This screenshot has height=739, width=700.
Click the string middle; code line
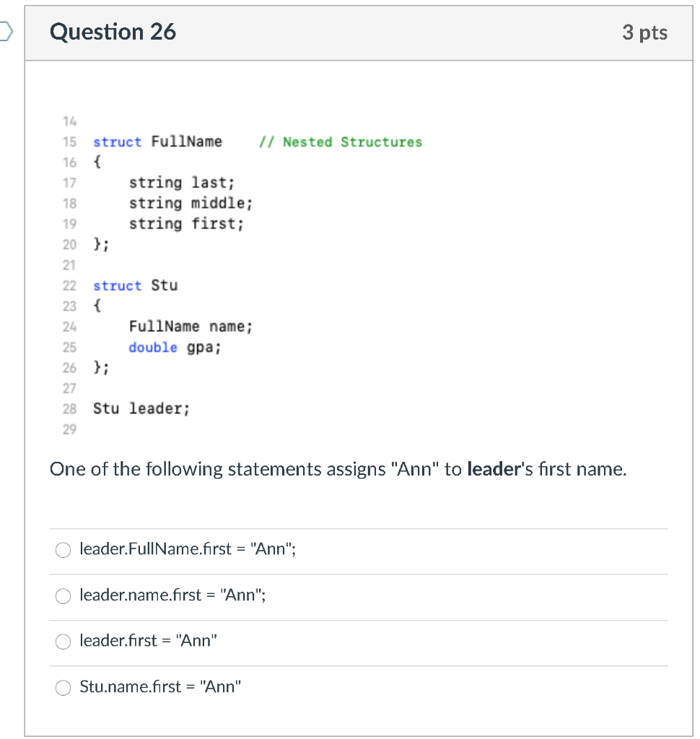[x=191, y=204]
